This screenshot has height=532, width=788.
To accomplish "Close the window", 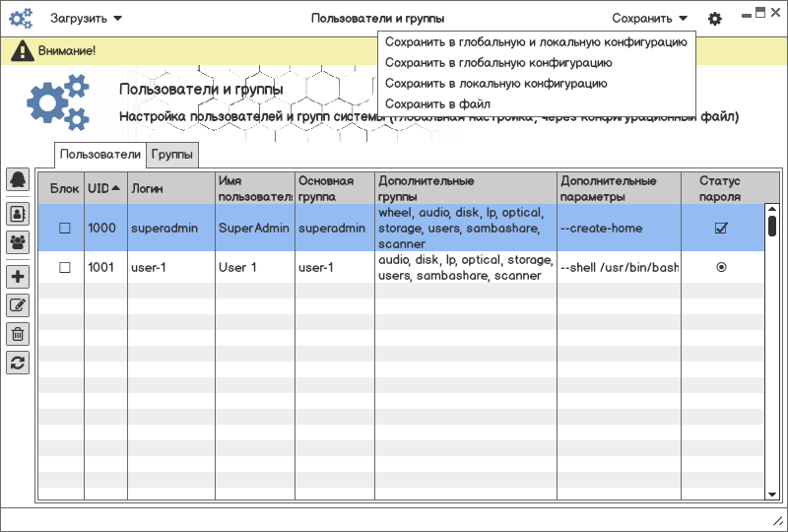I will coord(775,13).
